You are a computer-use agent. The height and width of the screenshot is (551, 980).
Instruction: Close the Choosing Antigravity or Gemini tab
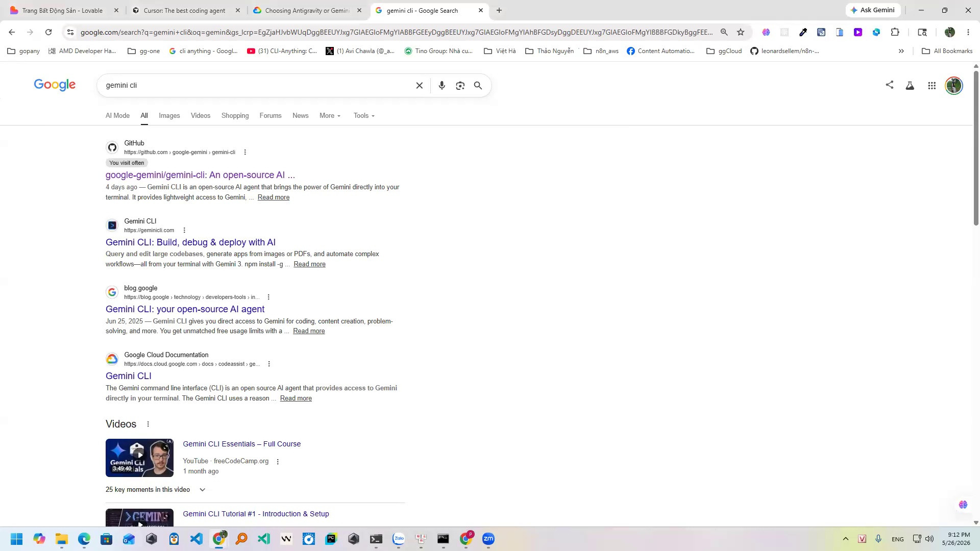(x=359, y=10)
